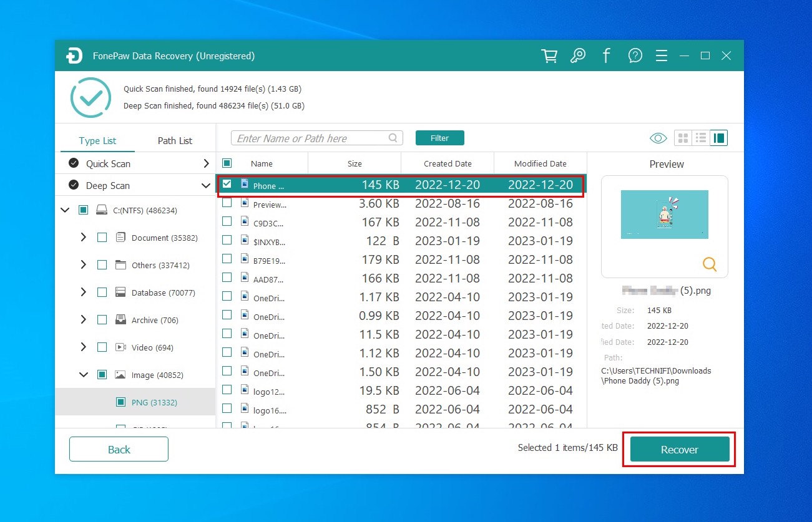Screen dimensions: 812x522
Task: Open the help question mark icon
Action: (635, 56)
